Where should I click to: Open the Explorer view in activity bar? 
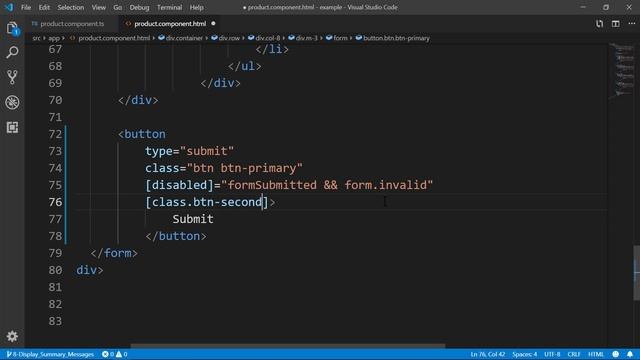pos(12,28)
